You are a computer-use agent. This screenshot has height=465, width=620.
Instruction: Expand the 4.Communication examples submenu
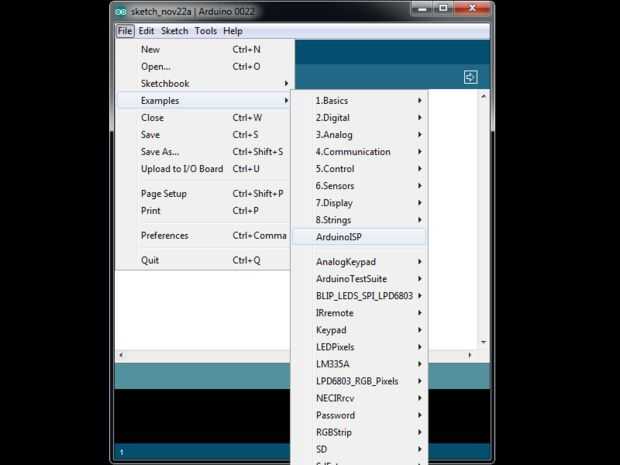(x=359, y=151)
